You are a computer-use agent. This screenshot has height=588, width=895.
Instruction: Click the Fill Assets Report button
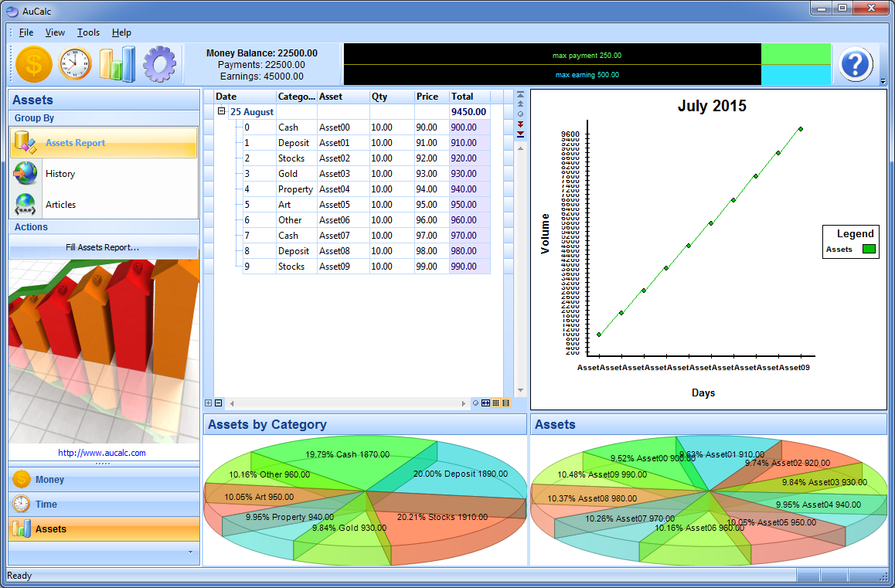[x=104, y=247]
